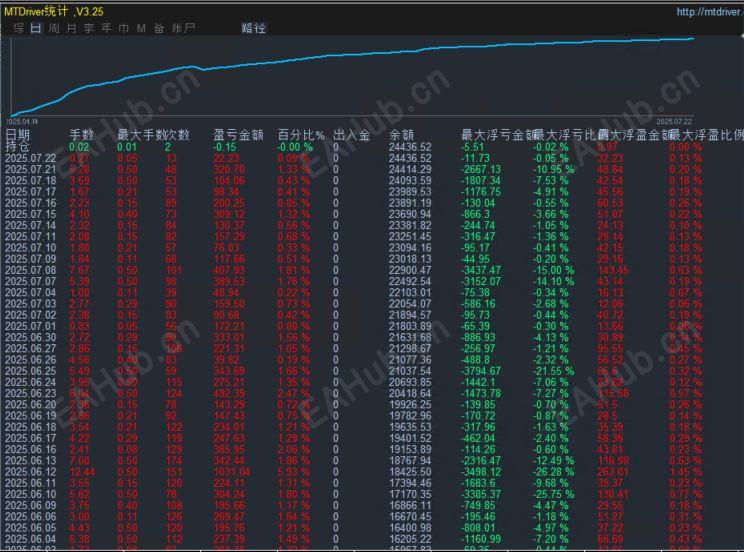The width and height of the screenshot is (744, 552).
Task: Select the 2025.06.30 date row
Action: (x=30, y=337)
